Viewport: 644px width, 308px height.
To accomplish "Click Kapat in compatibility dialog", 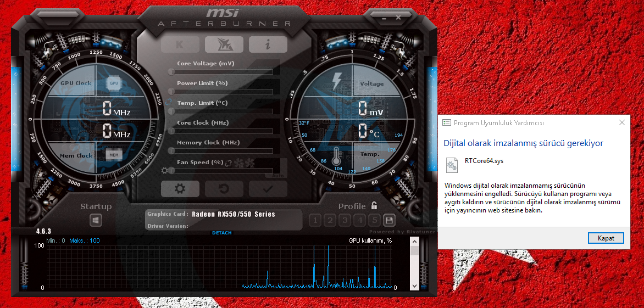I will pos(606,238).
